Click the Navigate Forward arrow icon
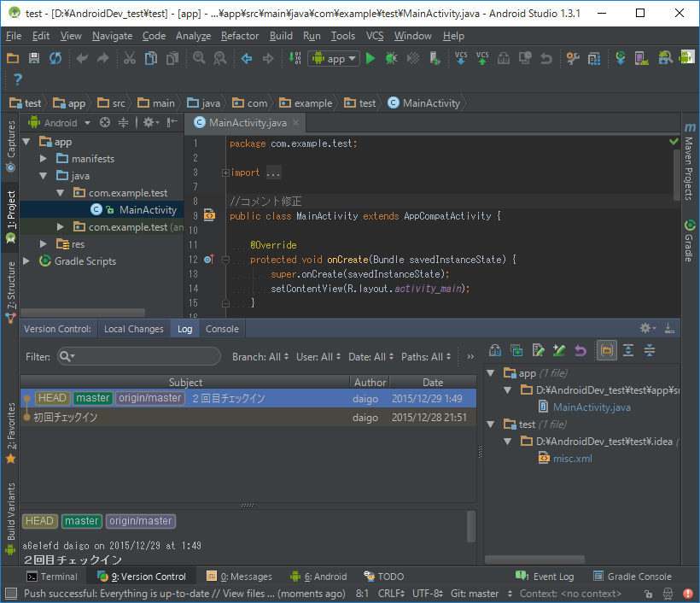The height and width of the screenshot is (603, 700). [268, 59]
